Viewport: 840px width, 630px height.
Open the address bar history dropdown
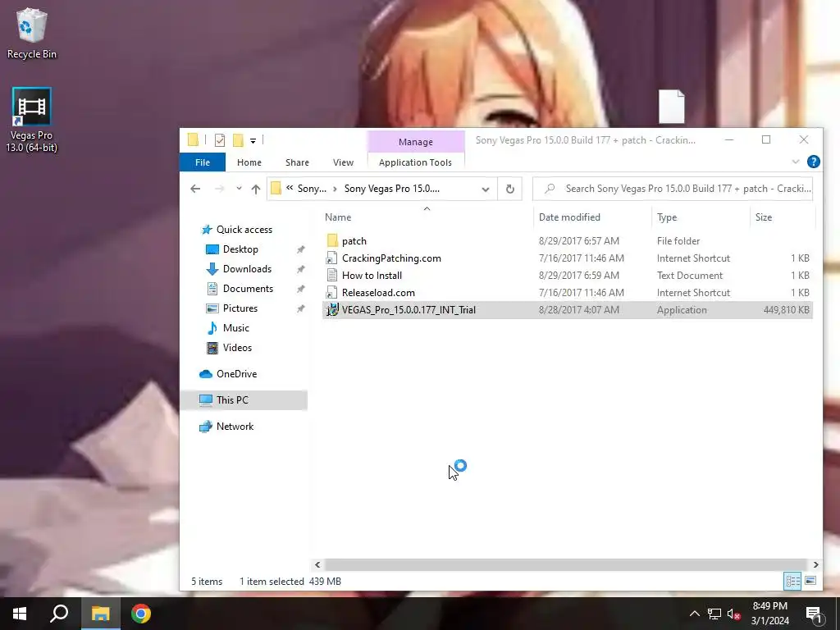point(486,189)
